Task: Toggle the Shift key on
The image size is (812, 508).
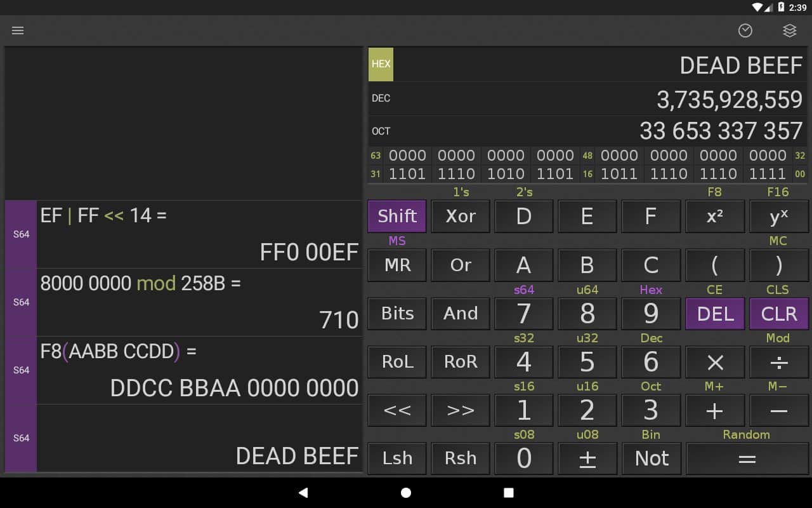Action: [397, 217]
